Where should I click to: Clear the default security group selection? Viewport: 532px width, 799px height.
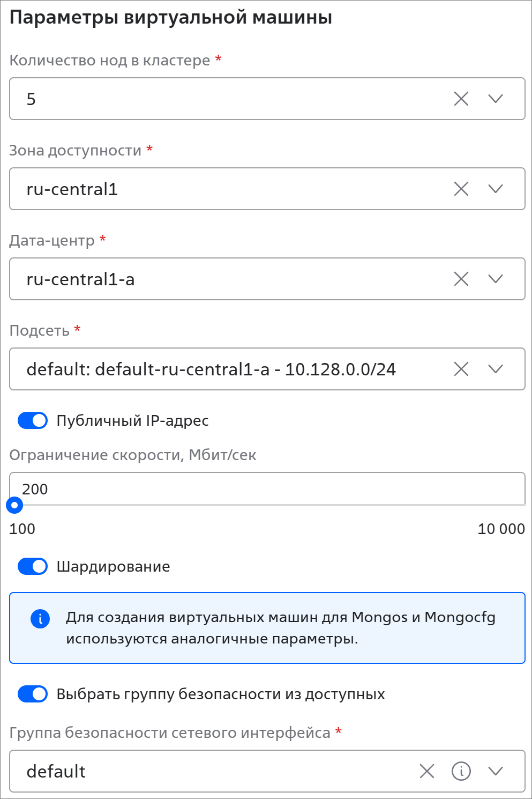pos(426,771)
